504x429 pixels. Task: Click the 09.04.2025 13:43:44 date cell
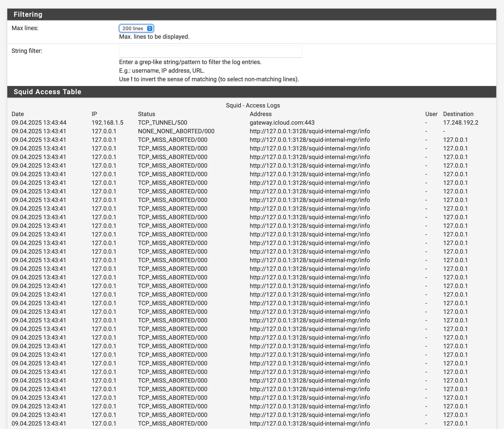[39, 123]
